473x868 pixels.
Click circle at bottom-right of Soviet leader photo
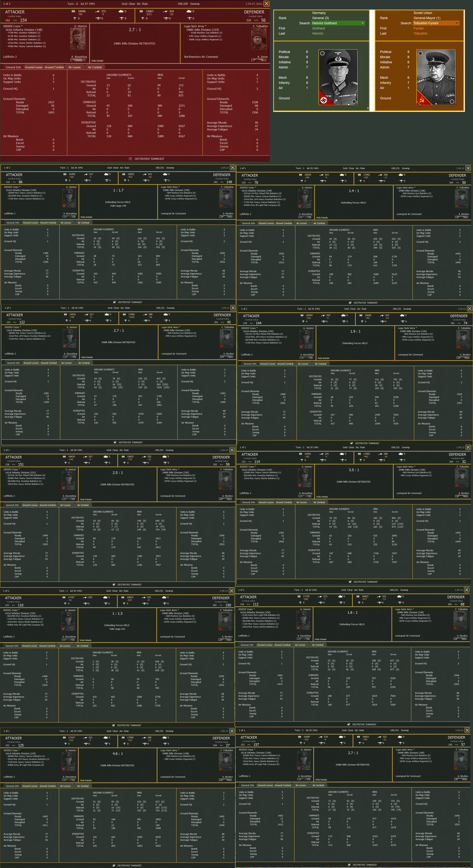(x=452, y=101)
